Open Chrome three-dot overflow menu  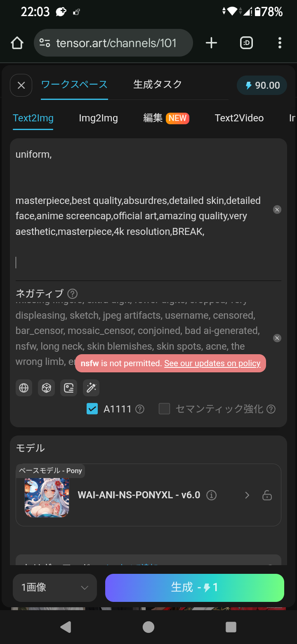[280, 43]
